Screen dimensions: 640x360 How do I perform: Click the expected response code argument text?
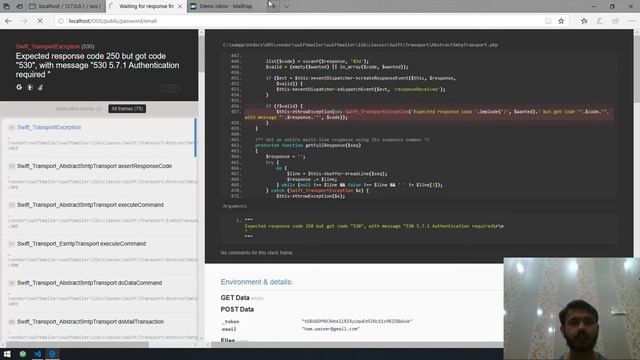click(374, 226)
